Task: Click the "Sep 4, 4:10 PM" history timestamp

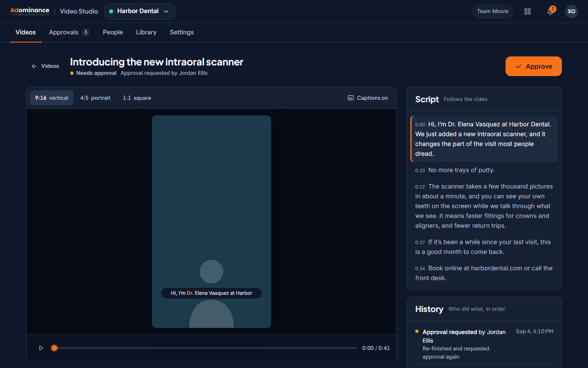Action: pyautogui.click(x=535, y=332)
